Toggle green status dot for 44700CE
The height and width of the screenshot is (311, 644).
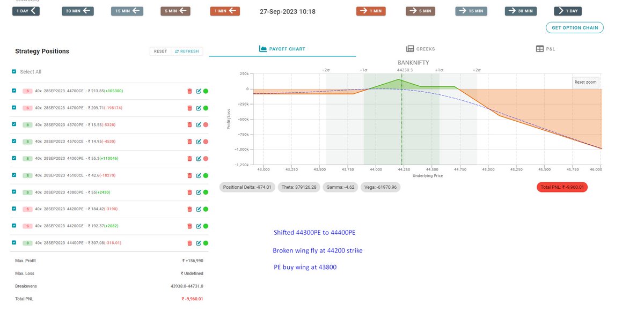[206, 91]
